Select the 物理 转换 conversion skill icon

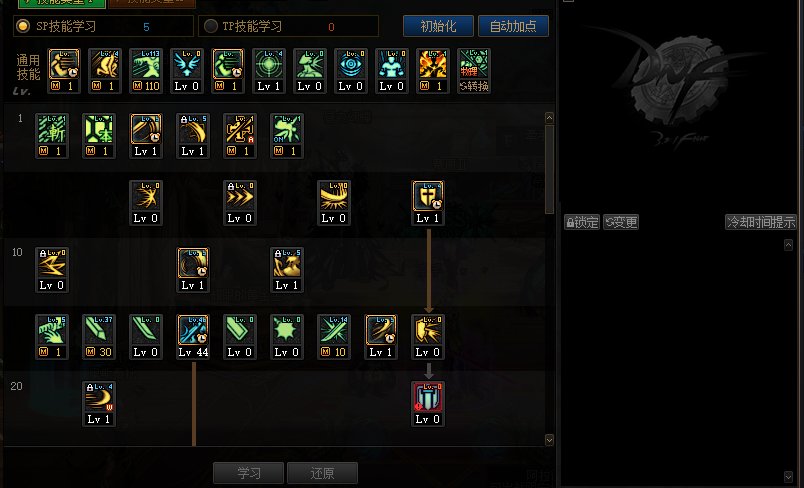point(474,71)
